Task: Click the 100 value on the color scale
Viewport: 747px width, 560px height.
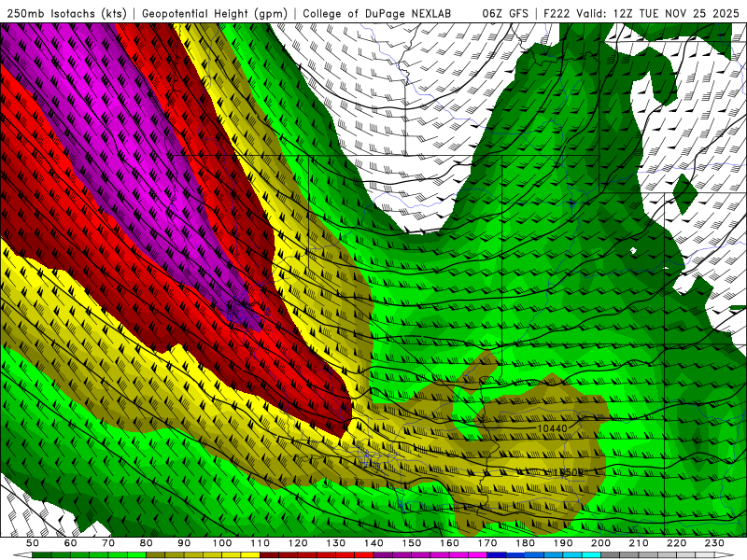Action: (x=222, y=543)
